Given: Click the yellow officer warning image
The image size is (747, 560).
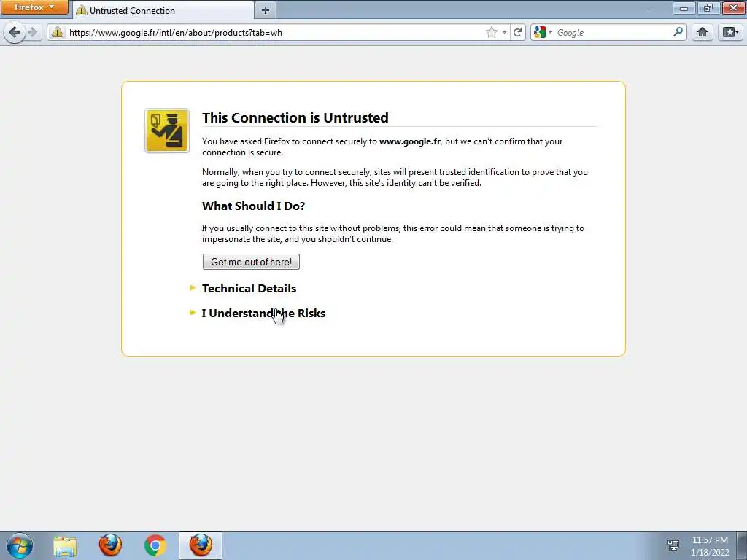Looking at the screenshot, I should click(x=167, y=131).
